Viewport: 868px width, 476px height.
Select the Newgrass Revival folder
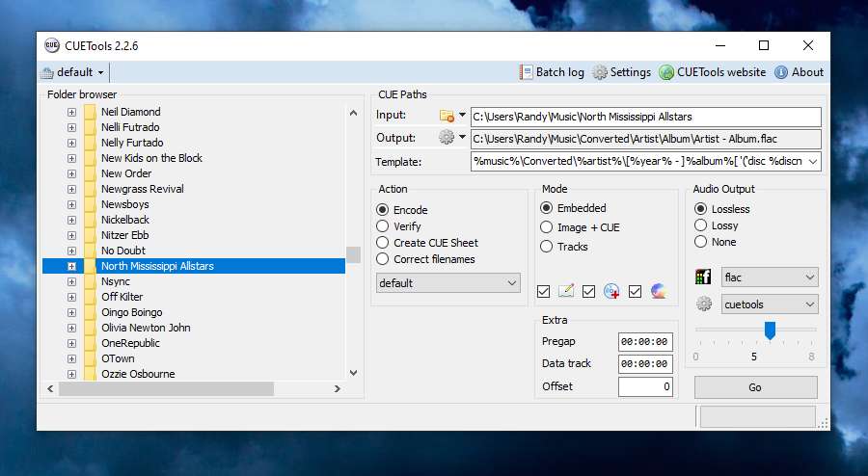pyautogui.click(x=143, y=189)
